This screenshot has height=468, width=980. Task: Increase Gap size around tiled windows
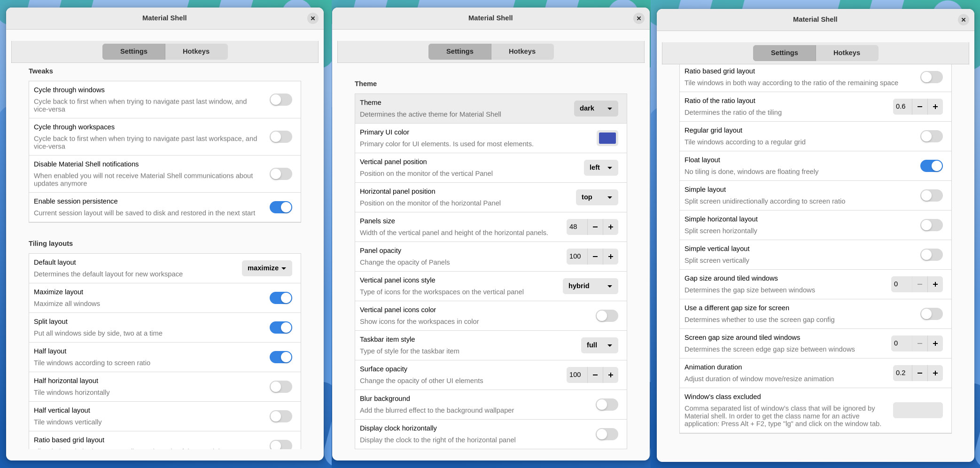coord(935,284)
